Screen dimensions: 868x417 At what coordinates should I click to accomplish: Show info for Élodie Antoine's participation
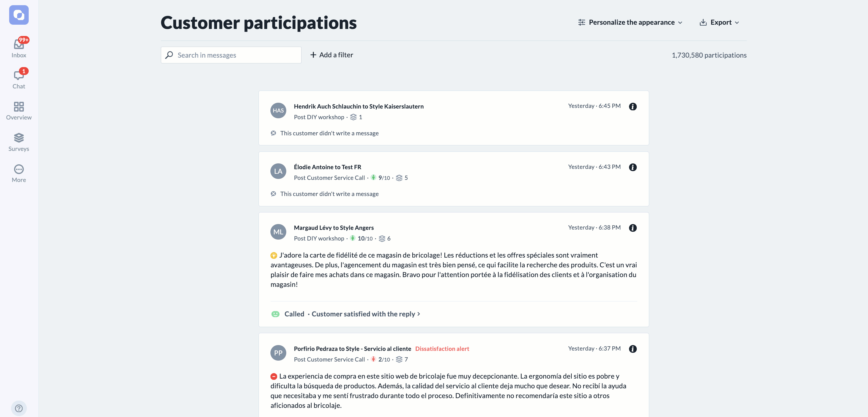pyautogui.click(x=632, y=167)
